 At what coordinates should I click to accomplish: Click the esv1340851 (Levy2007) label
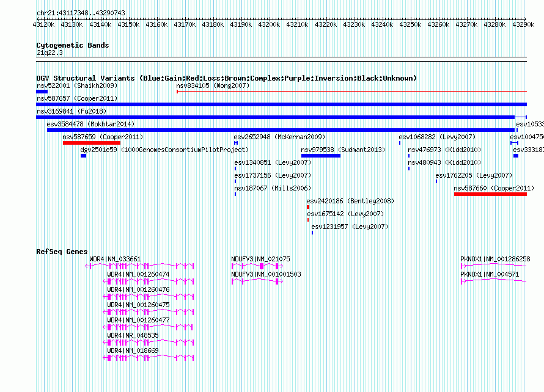click(x=273, y=162)
